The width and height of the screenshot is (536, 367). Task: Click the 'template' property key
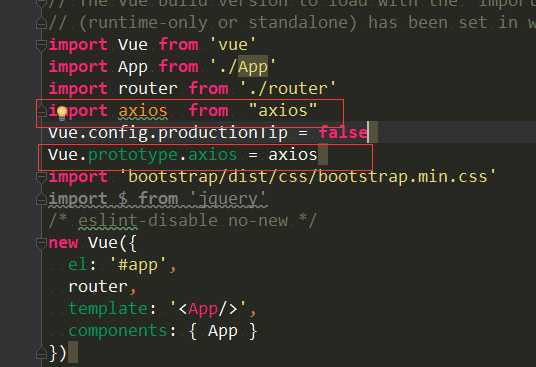108,309
